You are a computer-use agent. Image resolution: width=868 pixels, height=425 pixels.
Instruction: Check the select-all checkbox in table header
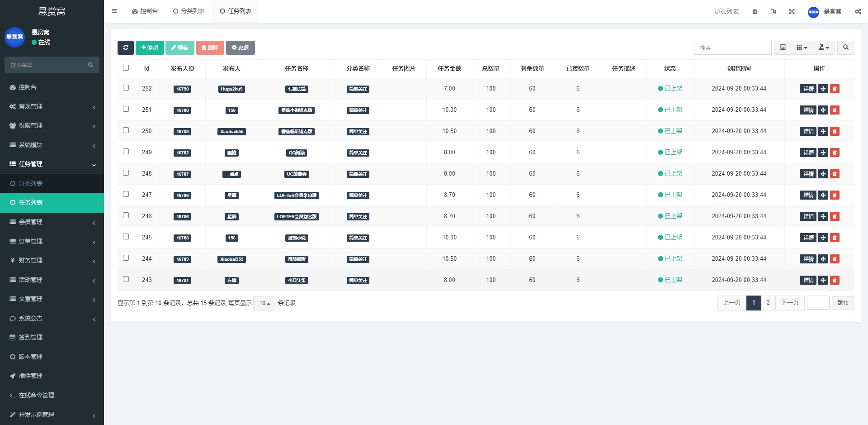pyautogui.click(x=126, y=68)
